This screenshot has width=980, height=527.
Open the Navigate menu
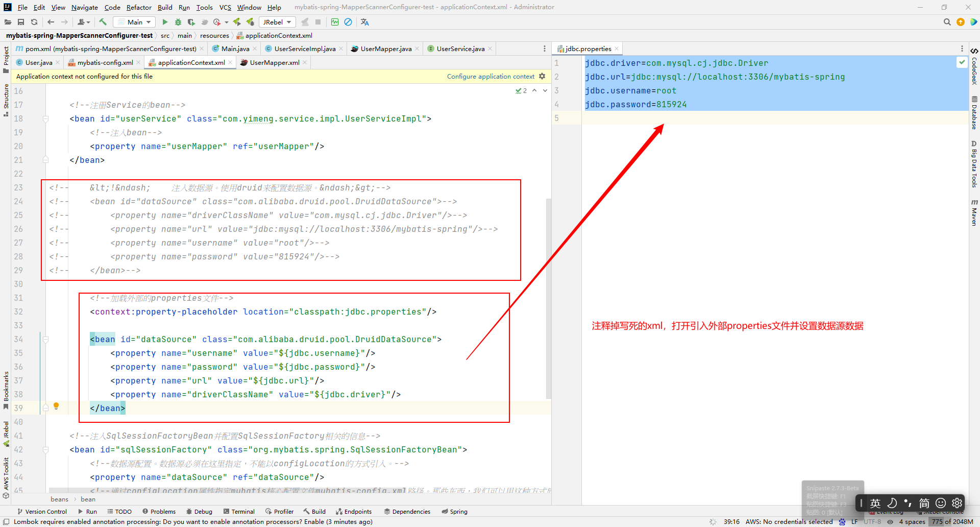[x=85, y=7]
